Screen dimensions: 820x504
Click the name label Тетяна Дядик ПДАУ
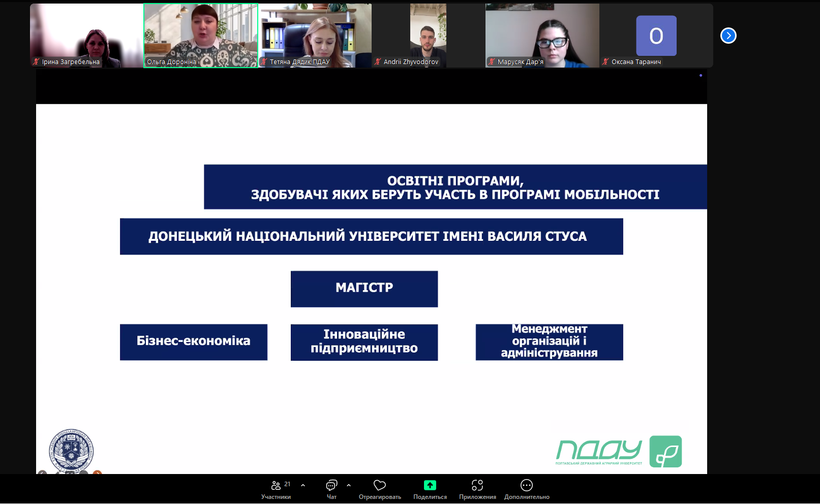(299, 62)
